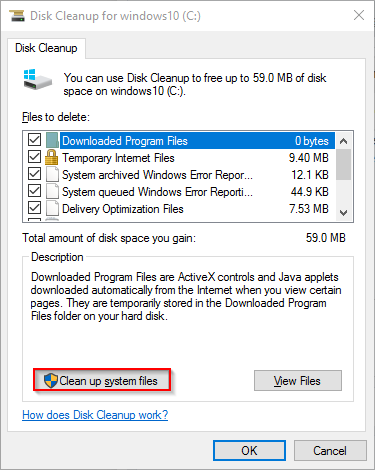Viewport: 375px width, 470px height.
Task: Click the Downloaded Program Files folder icon
Action: point(52,140)
